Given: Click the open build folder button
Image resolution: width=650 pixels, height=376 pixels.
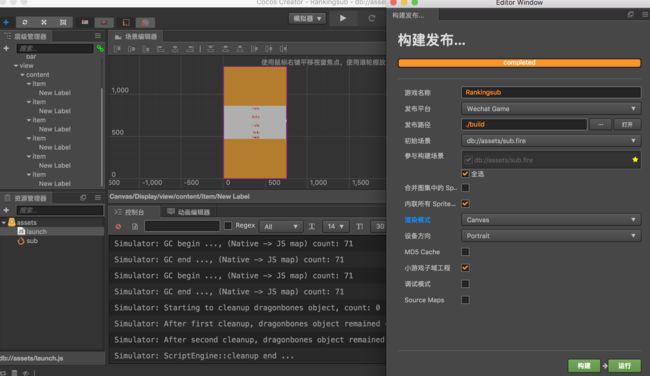Looking at the screenshot, I should point(627,124).
